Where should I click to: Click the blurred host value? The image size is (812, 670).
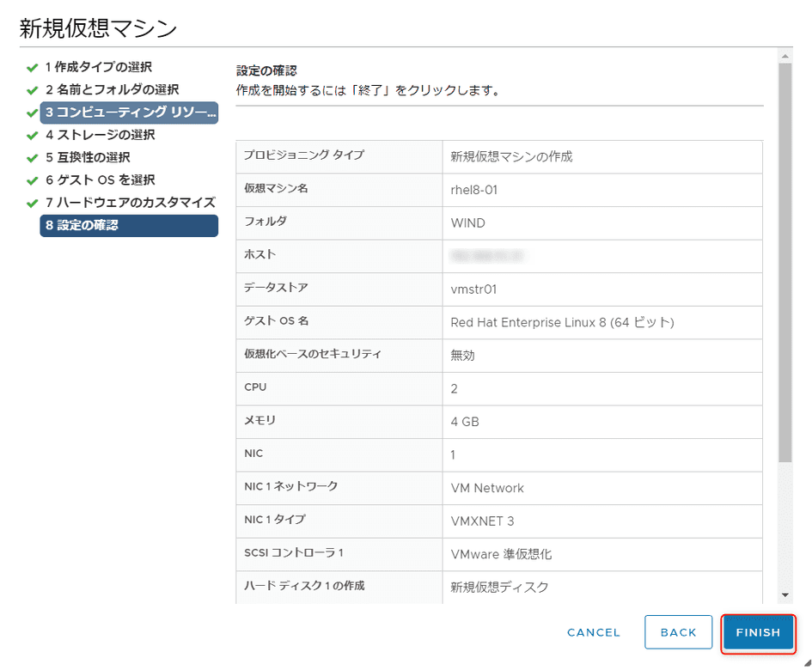[x=487, y=256]
